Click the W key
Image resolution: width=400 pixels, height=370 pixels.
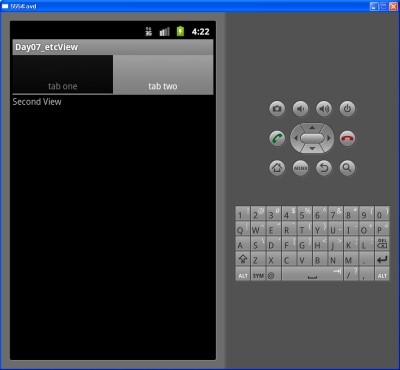pyautogui.click(x=258, y=229)
